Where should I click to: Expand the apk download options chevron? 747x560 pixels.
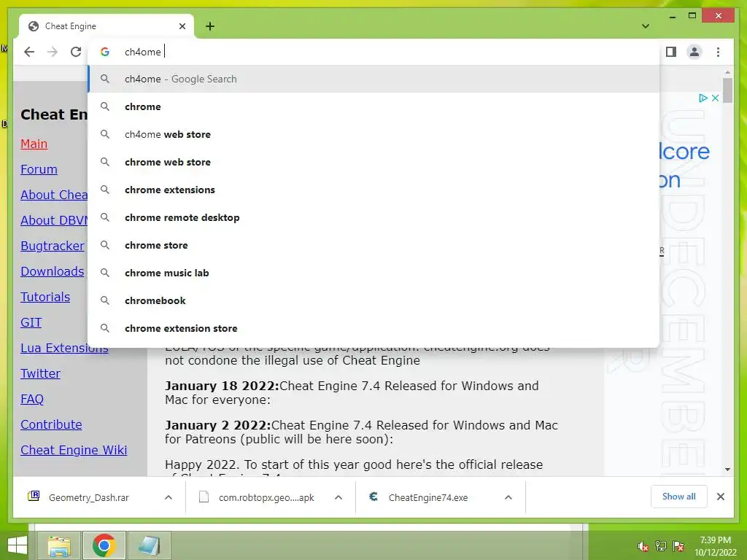[338, 497]
